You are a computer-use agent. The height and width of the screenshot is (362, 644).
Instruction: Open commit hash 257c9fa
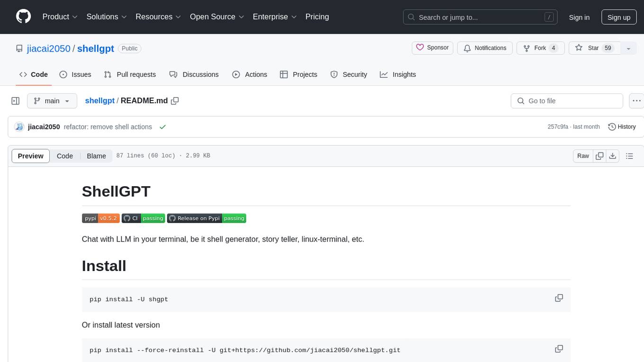point(558,127)
